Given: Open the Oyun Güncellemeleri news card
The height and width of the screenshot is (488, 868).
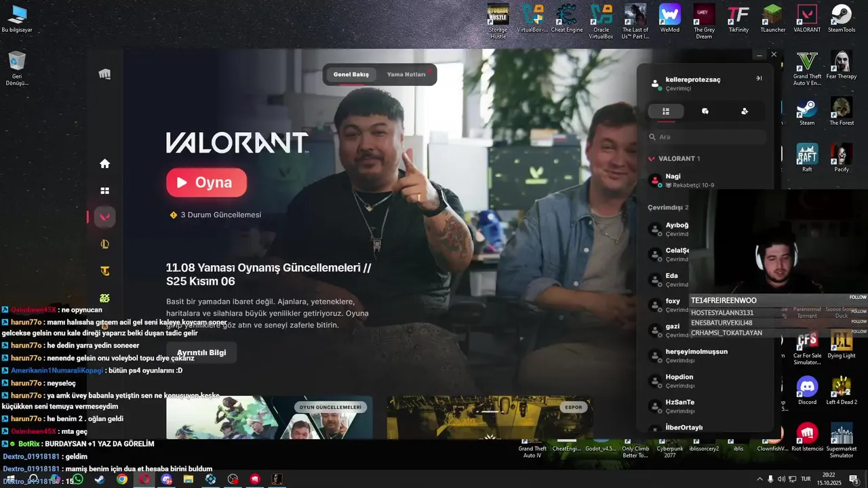Looking at the screenshot, I should pyautogui.click(x=269, y=418).
